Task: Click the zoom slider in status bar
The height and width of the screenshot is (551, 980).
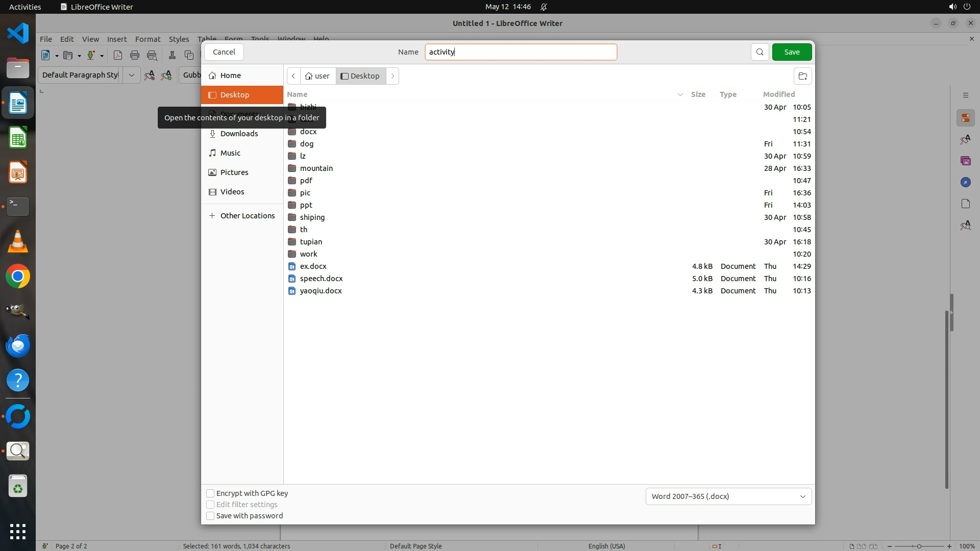Action: pos(919,546)
